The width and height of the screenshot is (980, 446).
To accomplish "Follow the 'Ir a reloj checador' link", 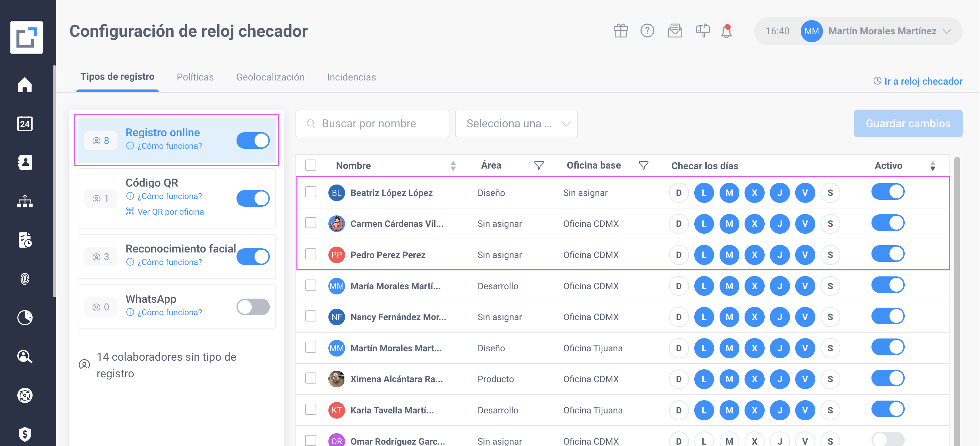I will 918,81.
